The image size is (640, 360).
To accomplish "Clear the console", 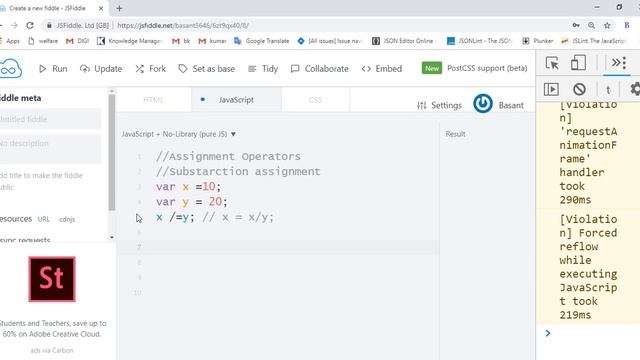I will click(579, 89).
